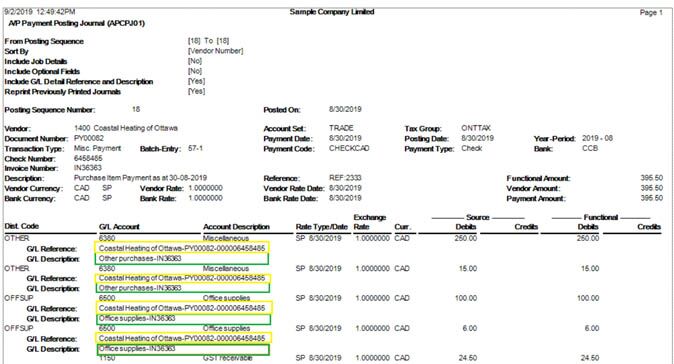Select the '[Vendor Number]' sort value
Screen dimensions: 674x364
click(x=215, y=51)
